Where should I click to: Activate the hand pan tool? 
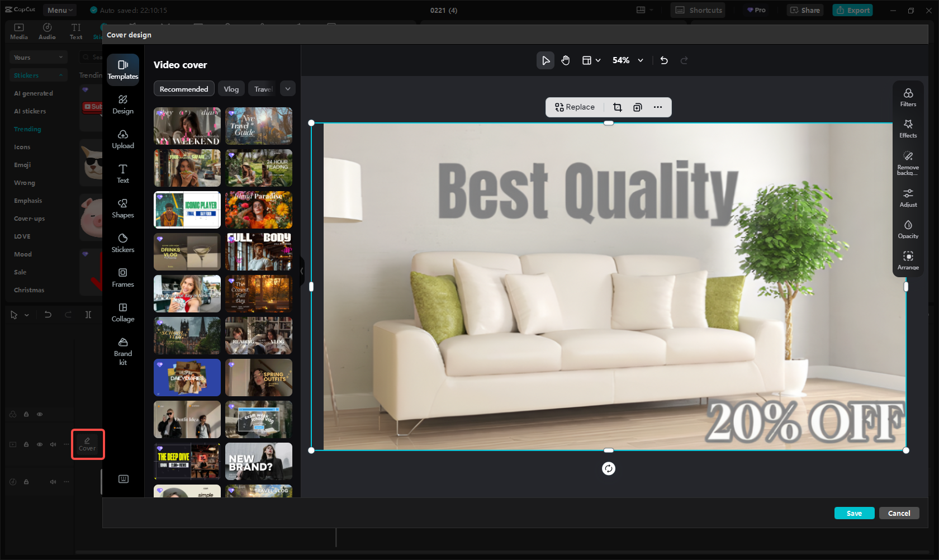566,60
